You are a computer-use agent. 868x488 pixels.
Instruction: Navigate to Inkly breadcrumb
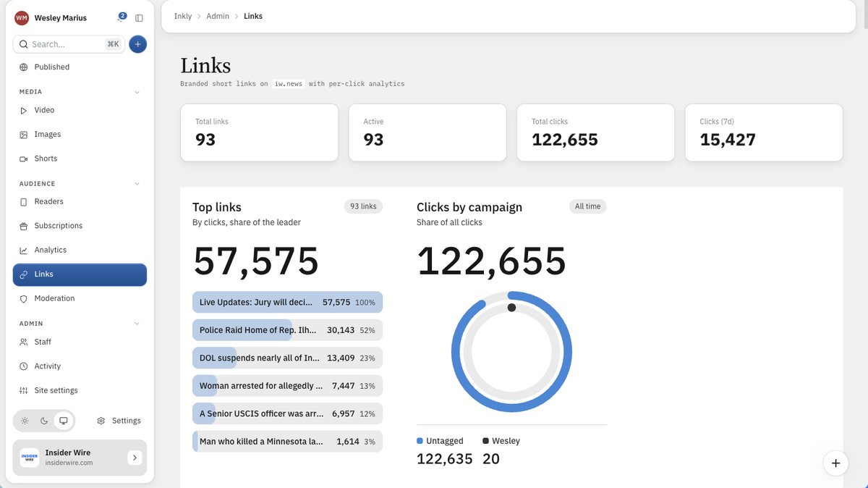click(x=183, y=16)
